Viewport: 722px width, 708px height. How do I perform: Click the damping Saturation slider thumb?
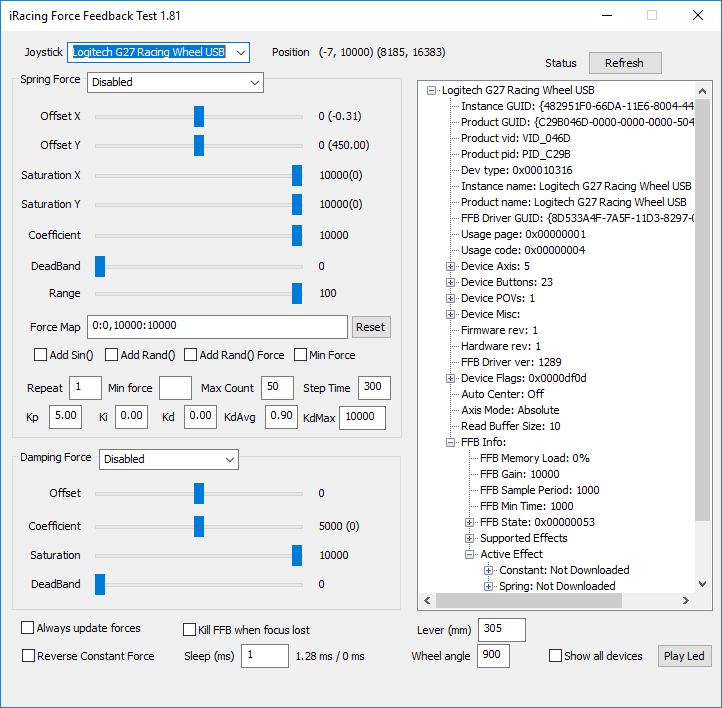pyautogui.click(x=297, y=556)
